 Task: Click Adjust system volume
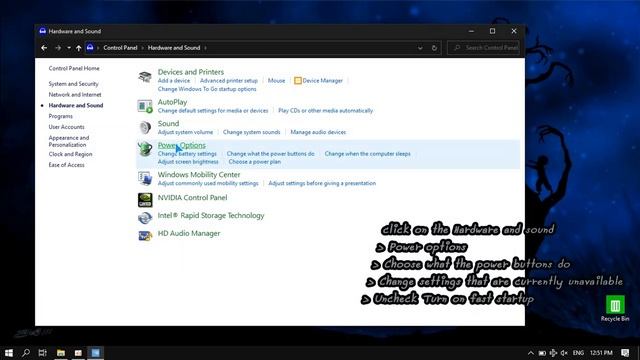(x=185, y=132)
